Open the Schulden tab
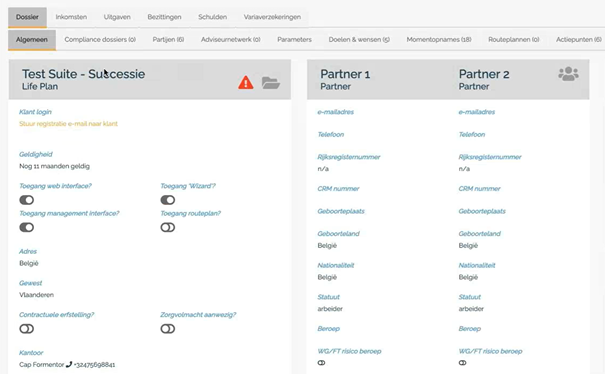This screenshot has height=374, width=605. [213, 17]
